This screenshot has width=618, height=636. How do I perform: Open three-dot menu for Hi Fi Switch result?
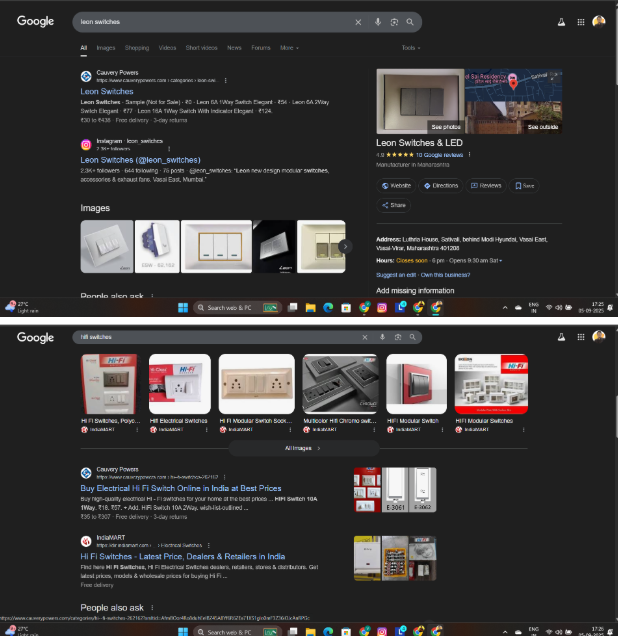click(x=224, y=477)
